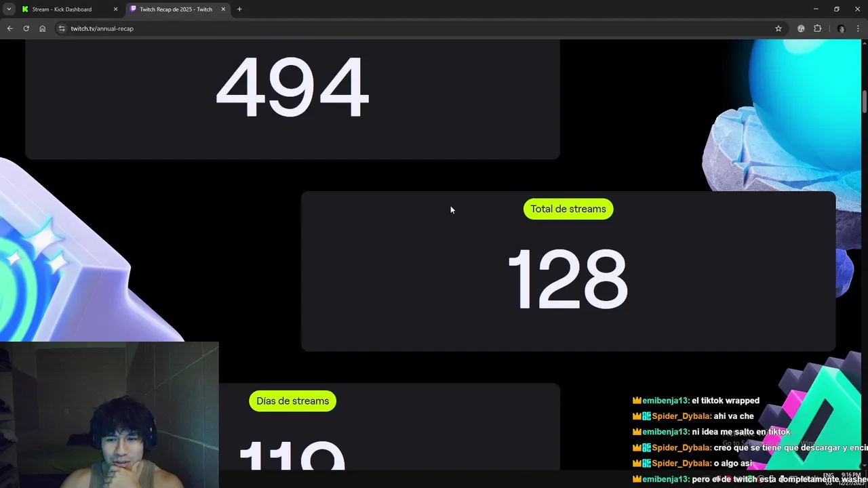This screenshot has height=488, width=868.
Task: Open the browser home page
Action: pos(42,28)
